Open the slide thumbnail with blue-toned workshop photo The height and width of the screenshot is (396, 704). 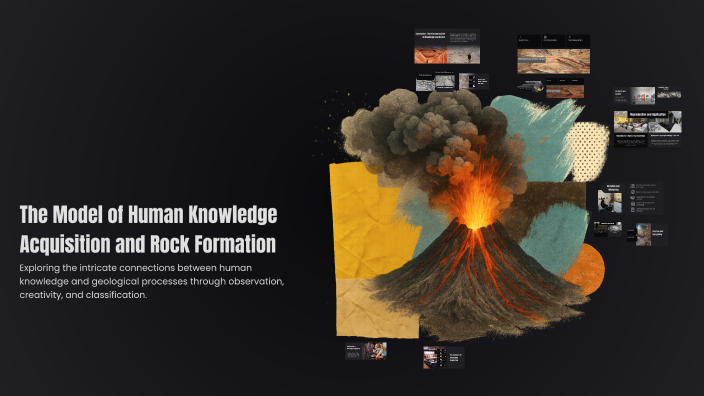click(647, 234)
